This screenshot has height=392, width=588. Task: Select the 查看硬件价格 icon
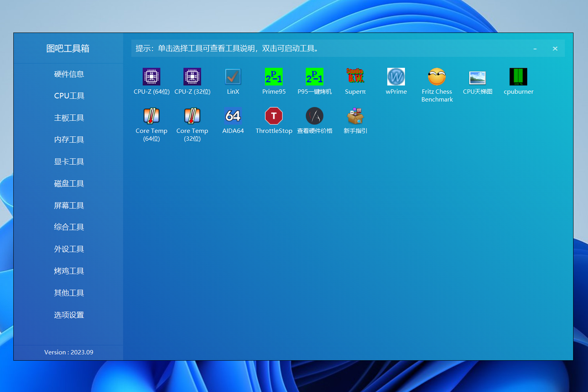pos(314,116)
